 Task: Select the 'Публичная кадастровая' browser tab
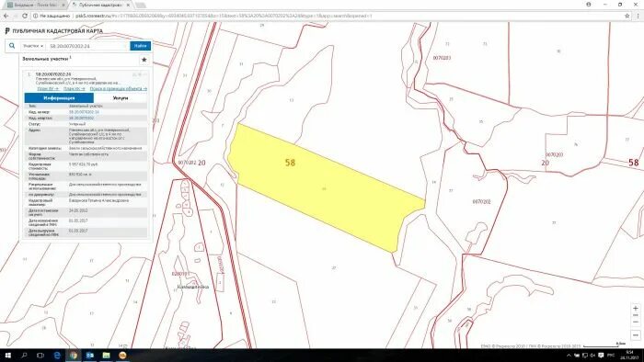[x=99, y=5]
